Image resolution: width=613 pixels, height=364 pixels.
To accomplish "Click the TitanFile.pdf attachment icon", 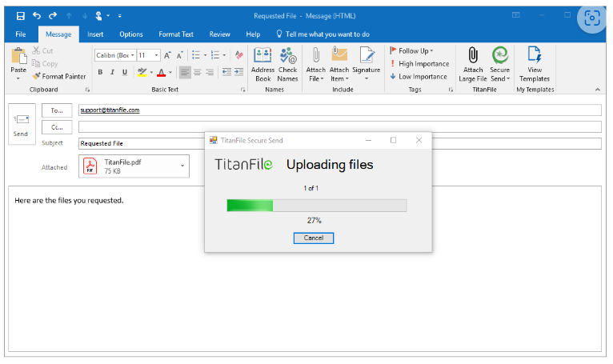I will 90,166.
